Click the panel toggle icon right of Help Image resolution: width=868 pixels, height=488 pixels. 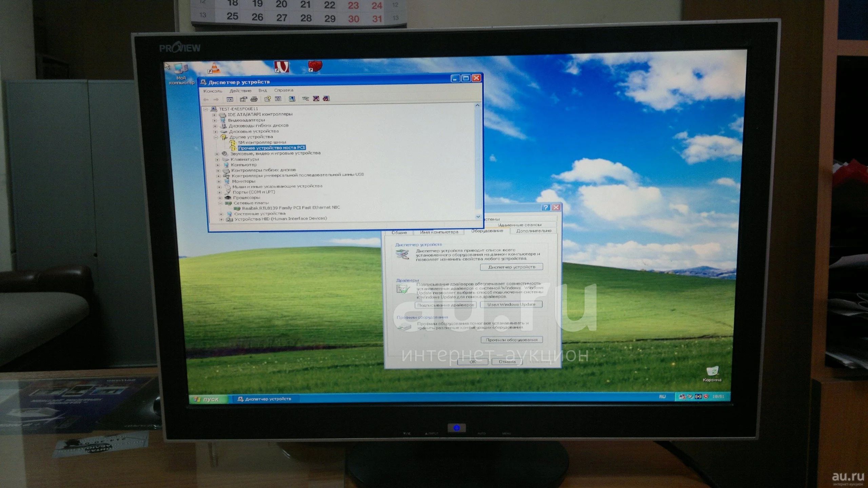(278, 99)
